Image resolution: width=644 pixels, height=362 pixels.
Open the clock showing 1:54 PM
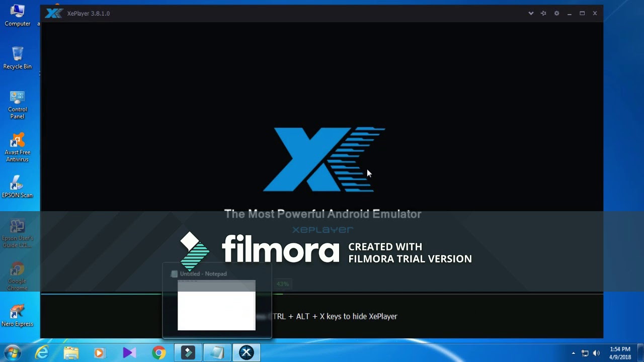(620, 353)
